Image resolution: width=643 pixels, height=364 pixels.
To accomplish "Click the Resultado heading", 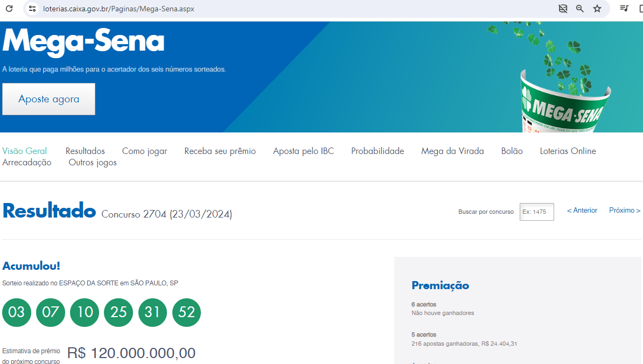I will [49, 211].
